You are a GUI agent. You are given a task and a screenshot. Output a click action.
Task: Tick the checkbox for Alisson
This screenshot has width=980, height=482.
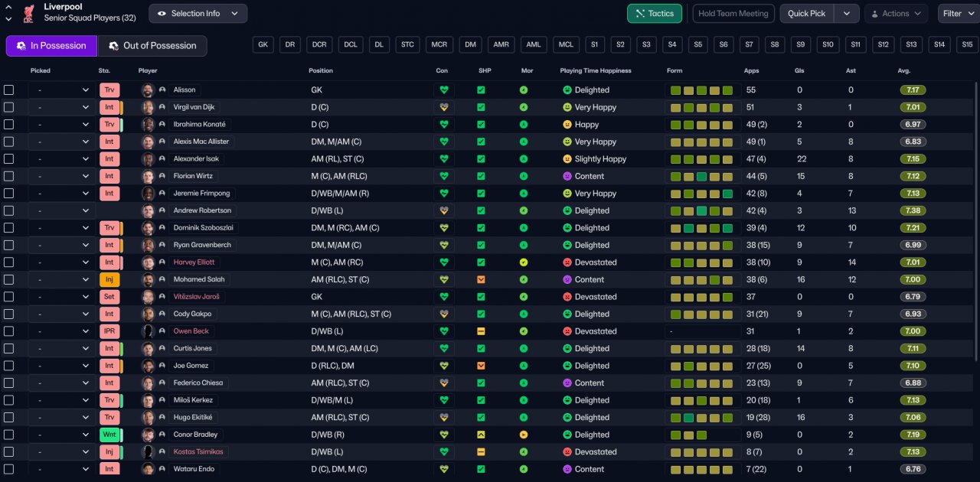(8, 90)
